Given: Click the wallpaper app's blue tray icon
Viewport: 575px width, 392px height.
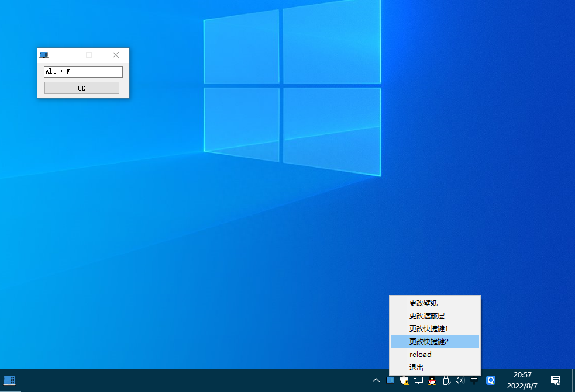Looking at the screenshot, I should 390,381.
